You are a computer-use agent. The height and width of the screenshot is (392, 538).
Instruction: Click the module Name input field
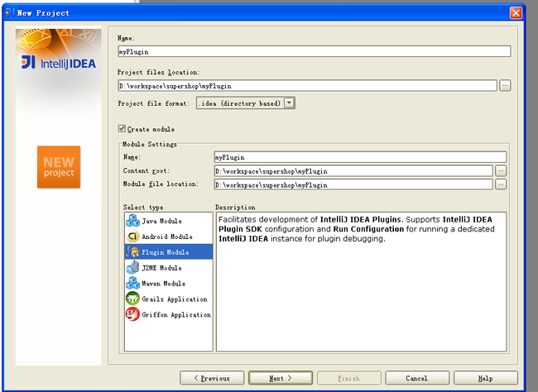pos(360,157)
